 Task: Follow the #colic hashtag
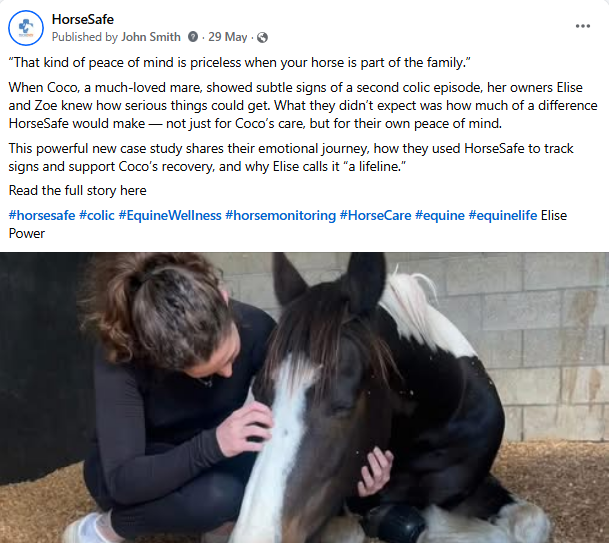click(x=97, y=215)
